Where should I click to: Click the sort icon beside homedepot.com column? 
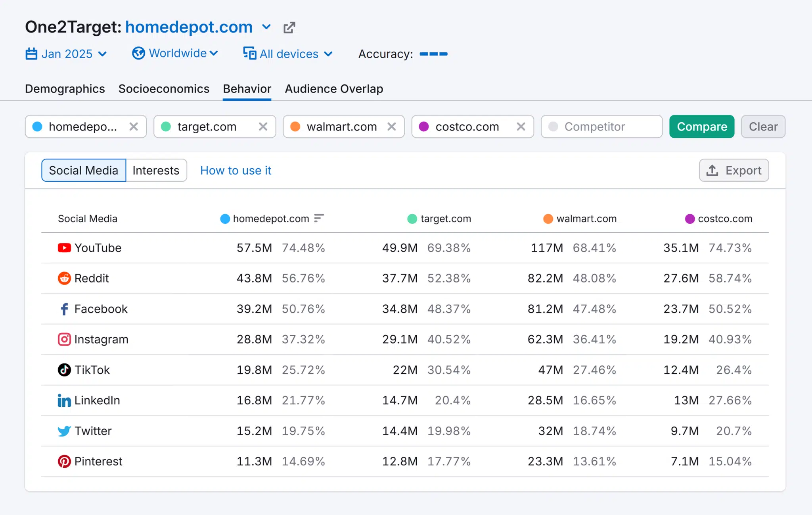(x=319, y=218)
